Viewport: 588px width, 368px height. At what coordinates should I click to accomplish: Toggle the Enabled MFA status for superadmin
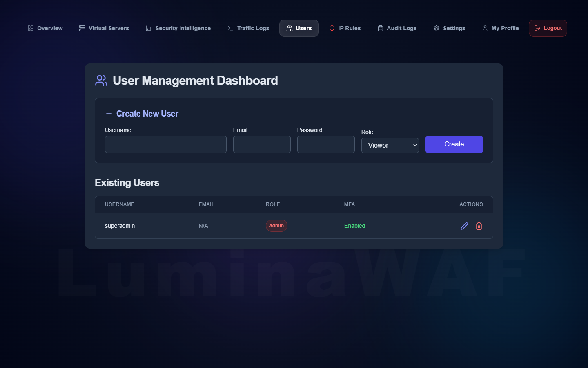(354, 226)
